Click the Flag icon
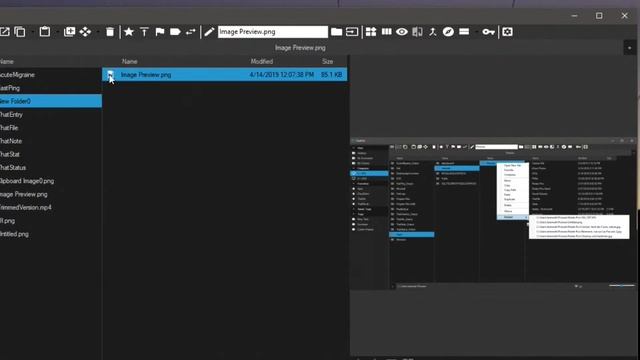This screenshot has width=640, height=360. click(160, 32)
